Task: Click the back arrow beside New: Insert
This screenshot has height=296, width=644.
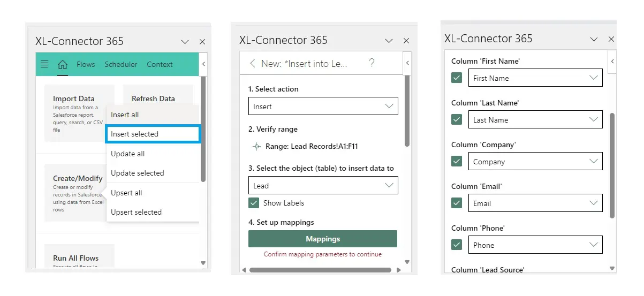Action: pyautogui.click(x=253, y=64)
